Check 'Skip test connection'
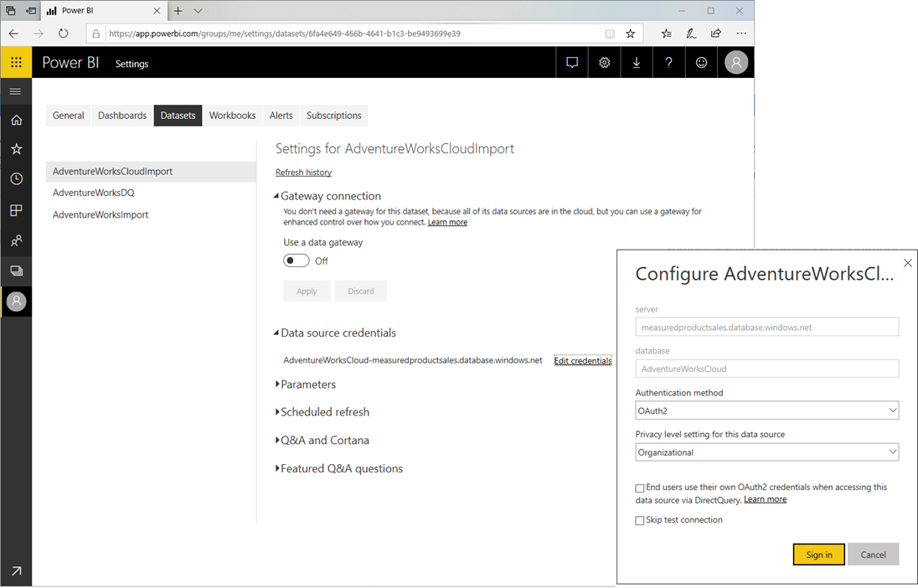918x588 pixels. [x=640, y=519]
